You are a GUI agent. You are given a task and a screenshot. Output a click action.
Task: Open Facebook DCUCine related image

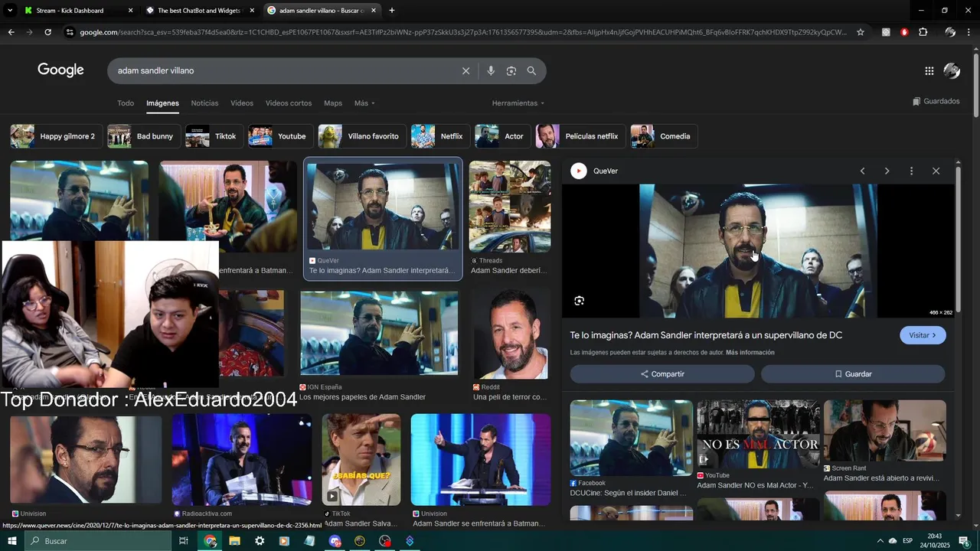[x=632, y=438]
